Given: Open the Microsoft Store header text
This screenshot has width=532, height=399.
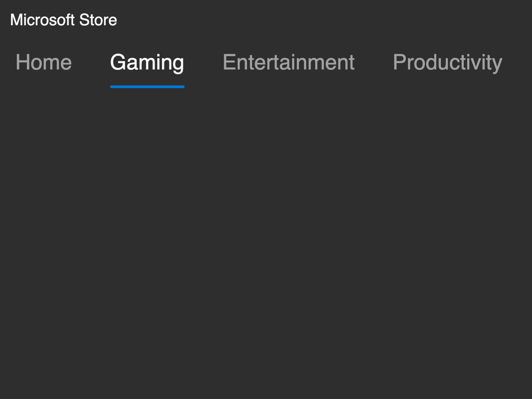Looking at the screenshot, I should tap(64, 20).
